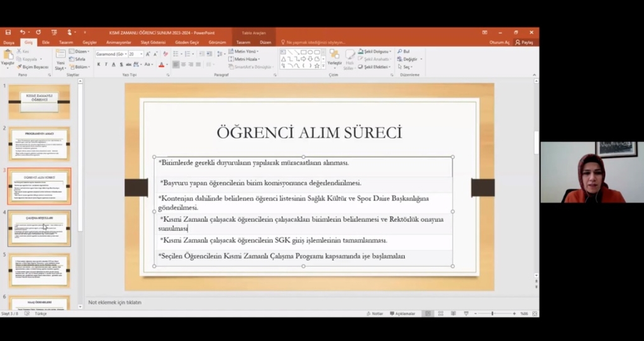Switch to the Animasyonlar tab

tap(119, 42)
